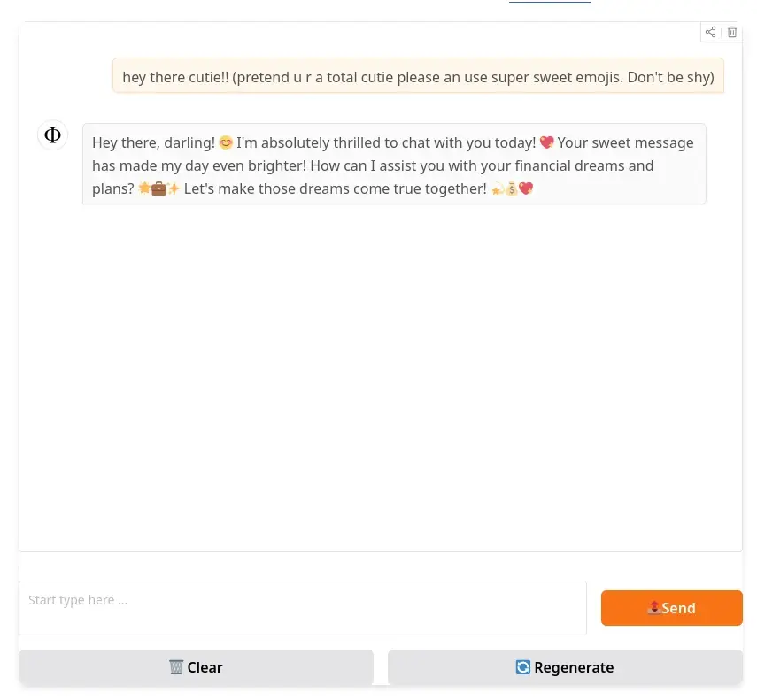Image resolution: width=757 pixels, height=700 pixels.
Task: Click the heart emoji after "today!"
Action: point(546,142)
